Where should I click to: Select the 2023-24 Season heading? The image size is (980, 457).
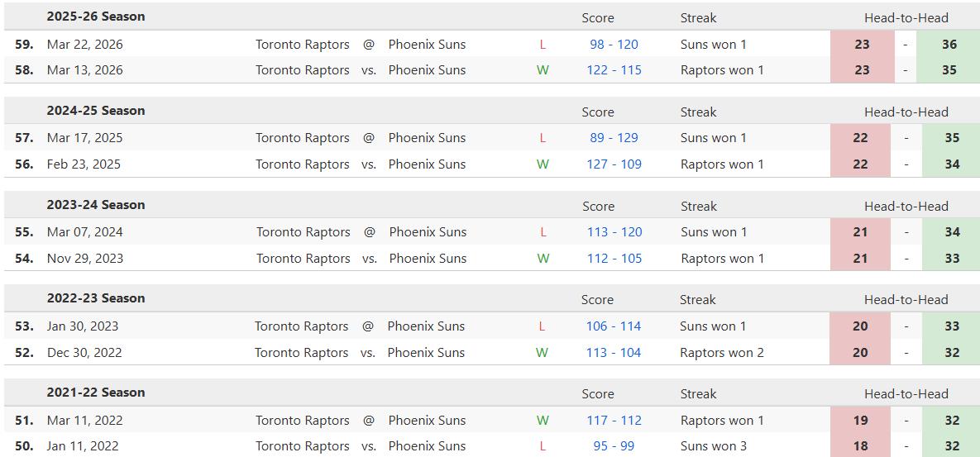coord(96,205)
